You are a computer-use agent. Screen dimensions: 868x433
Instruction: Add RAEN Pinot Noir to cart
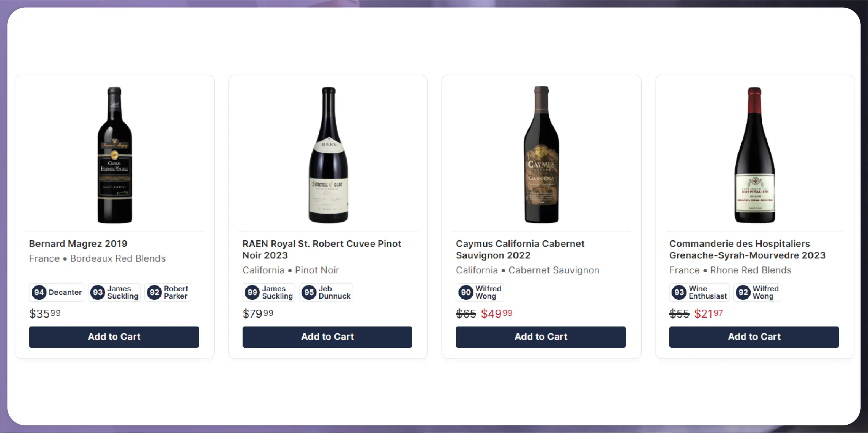click(327, 337)
